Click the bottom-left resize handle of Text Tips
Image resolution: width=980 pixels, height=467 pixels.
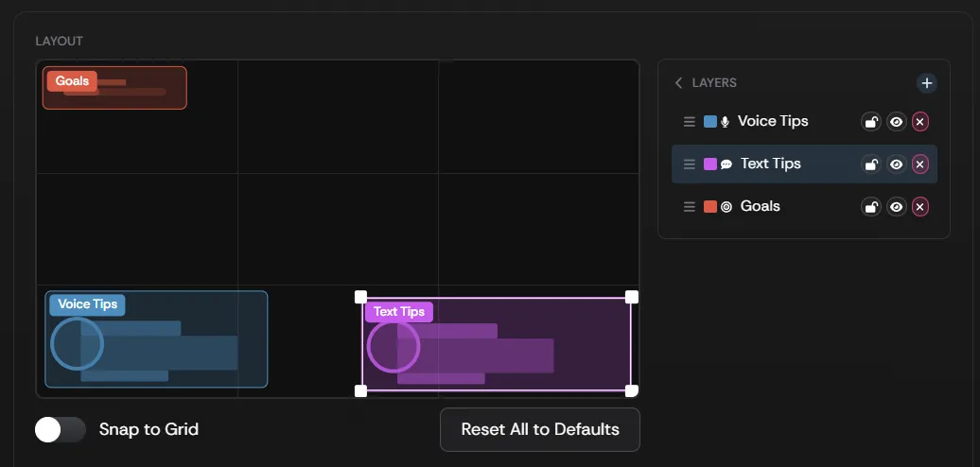[360, 390]
